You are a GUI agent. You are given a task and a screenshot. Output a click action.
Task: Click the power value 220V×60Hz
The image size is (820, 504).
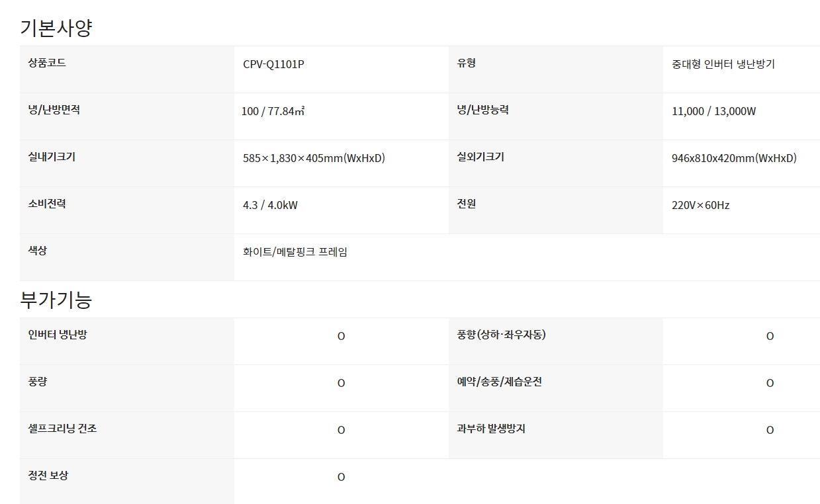(700, 205)
